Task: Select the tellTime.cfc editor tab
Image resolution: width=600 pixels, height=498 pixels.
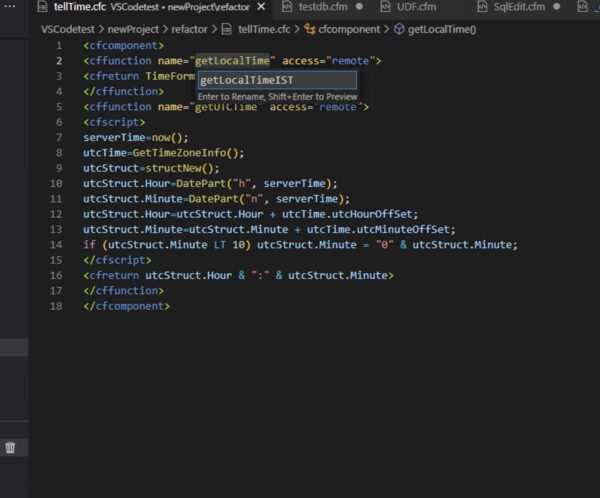Action: [x=80, y=8]
